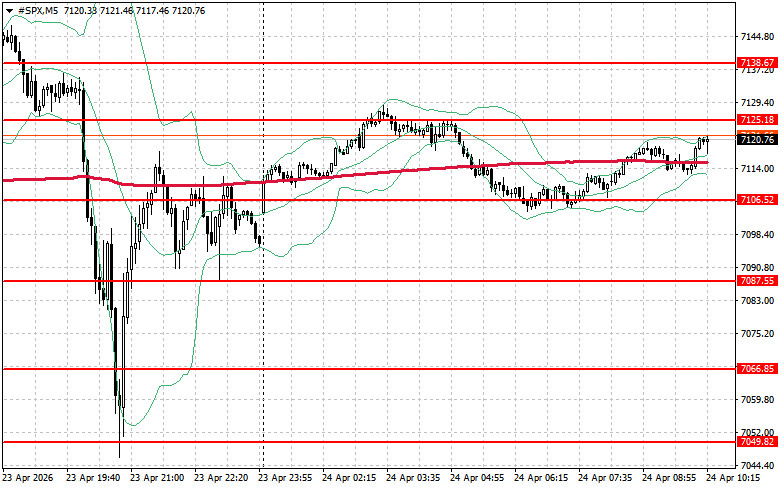Image resolution: width=781 pixels, height=489 pixels.
Task: Click the red level label 7066.85
Action: (757, 368)
